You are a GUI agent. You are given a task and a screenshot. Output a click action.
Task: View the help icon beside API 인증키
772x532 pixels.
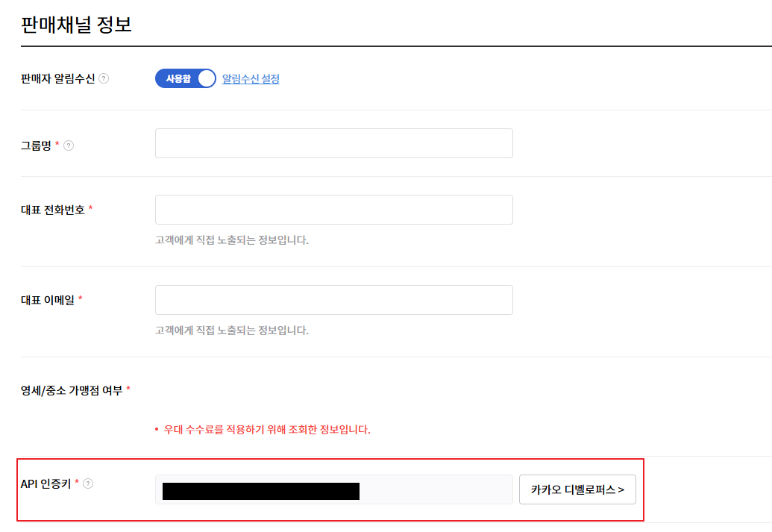point(89,484)
